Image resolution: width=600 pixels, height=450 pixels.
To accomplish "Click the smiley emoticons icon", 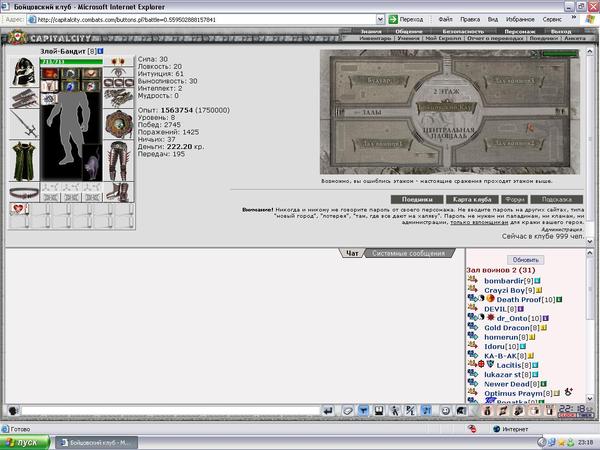I will 445,411.
